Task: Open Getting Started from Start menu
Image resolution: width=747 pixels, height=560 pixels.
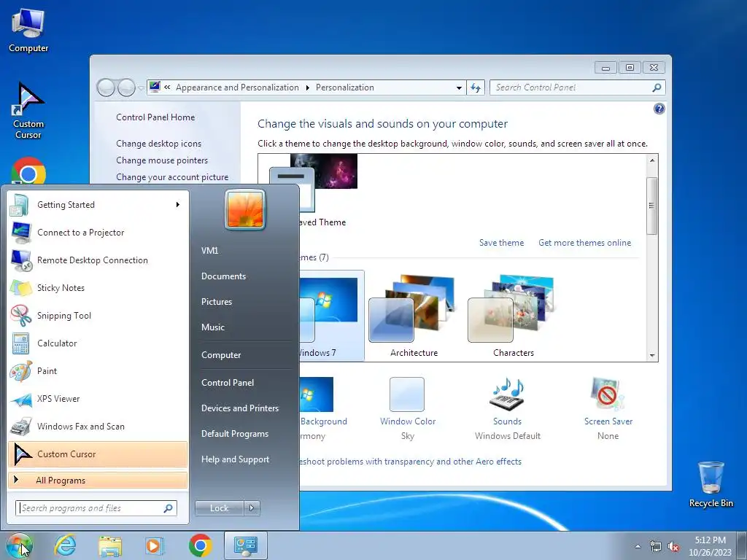Action: (x=98, y=205)
